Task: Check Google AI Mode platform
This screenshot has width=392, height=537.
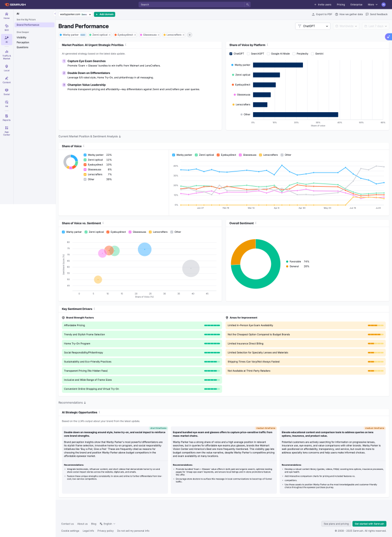Action: click(268, 54)
